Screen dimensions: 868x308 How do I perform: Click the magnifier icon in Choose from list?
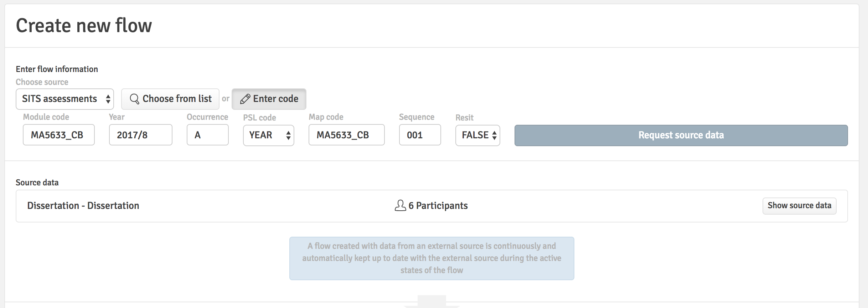point(134,99)
